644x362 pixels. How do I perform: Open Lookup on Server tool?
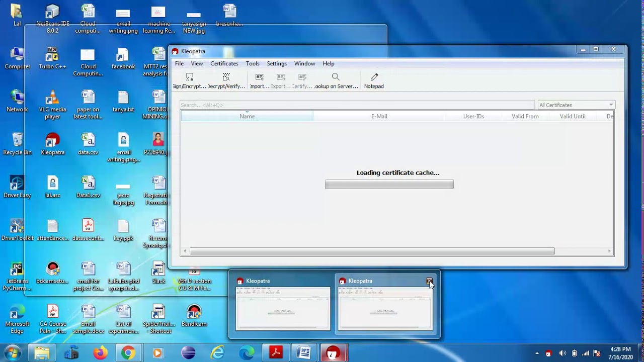(336, 80)
